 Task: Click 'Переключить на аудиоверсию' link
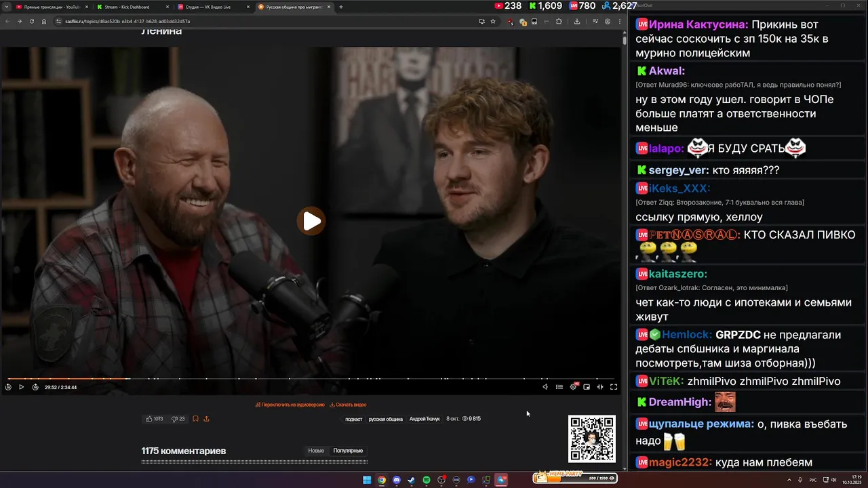coord(290,405)
